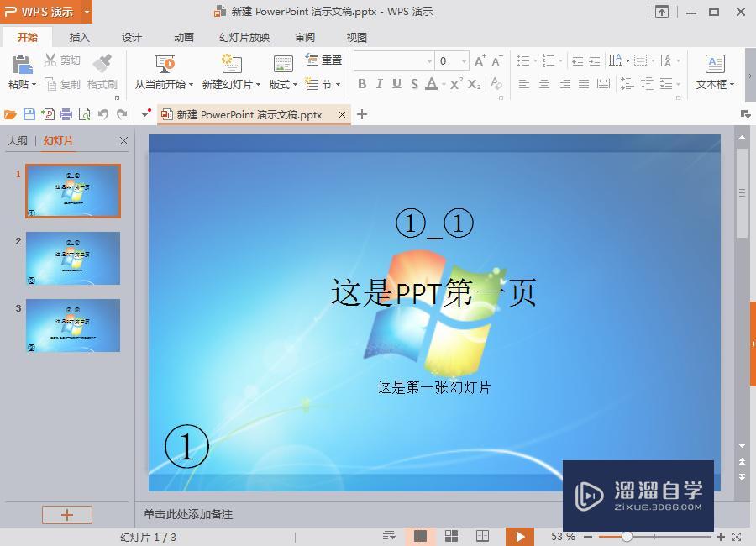756x546 pixels.
Task: Toggle align right
Action: pyautogui.click(x=564, y=84)
